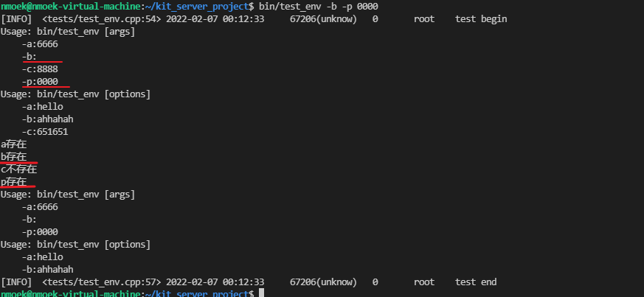Click the first -a:hello option line
The height and width of the screenshot is (297, 644).
coord(43,107)
